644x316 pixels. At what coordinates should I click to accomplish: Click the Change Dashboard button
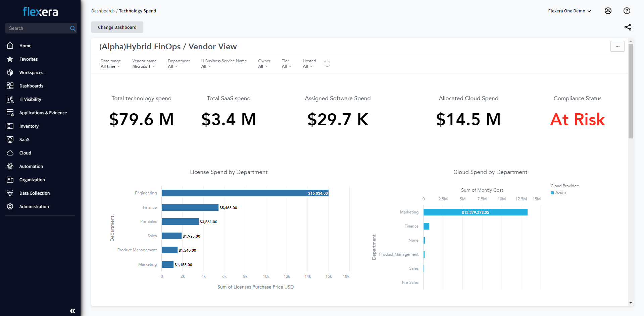tap(117, 27)
